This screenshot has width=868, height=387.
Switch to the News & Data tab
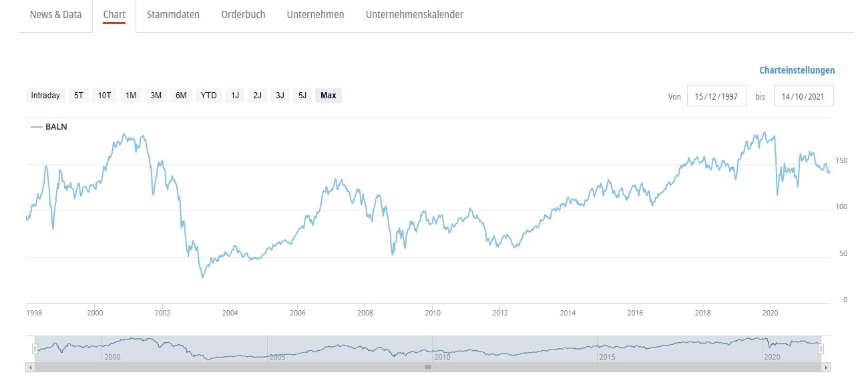click(55, 15)
